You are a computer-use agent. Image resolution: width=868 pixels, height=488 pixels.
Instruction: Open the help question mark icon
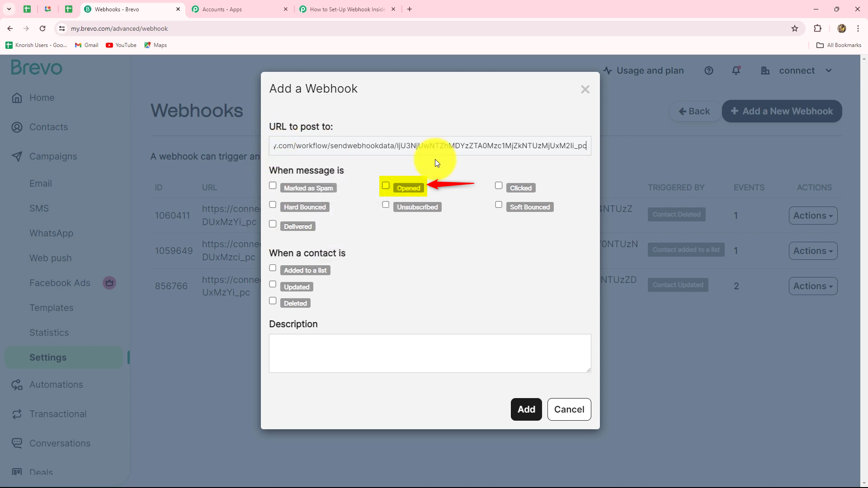click(708, 70)
